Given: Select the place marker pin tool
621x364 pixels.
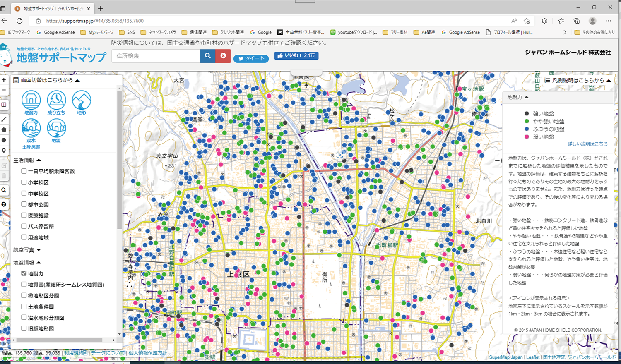Looking at the screenshot, I should [4, 151].
